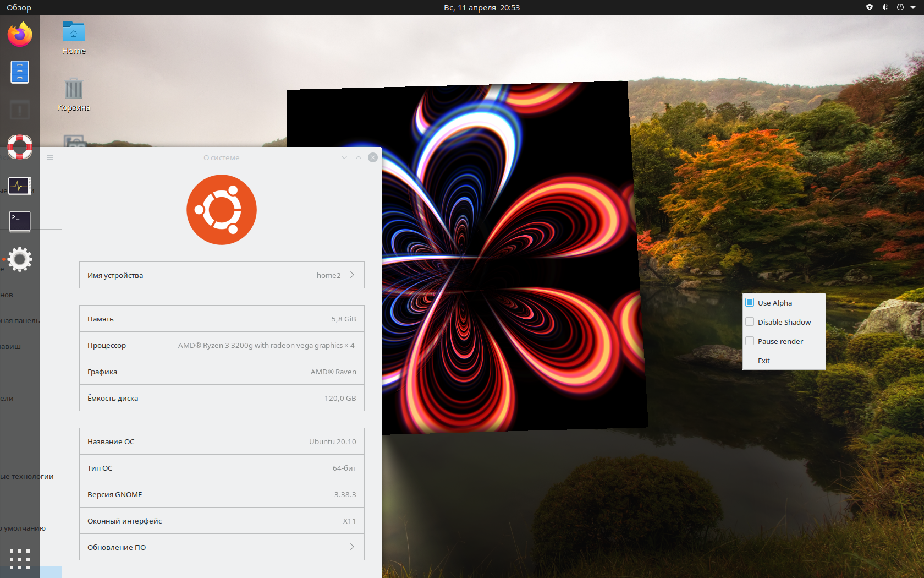
Task: Open System Monitor from the dock
Action: [x=20, y=186]
